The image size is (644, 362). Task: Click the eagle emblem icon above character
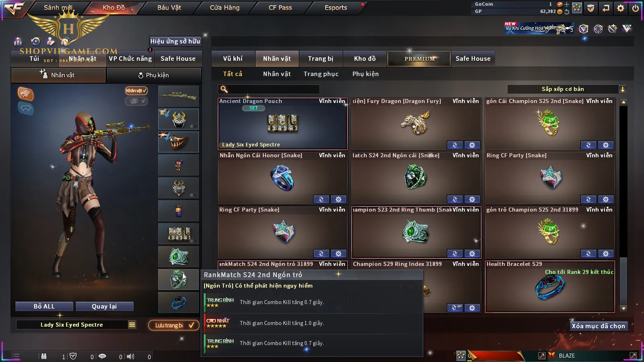pyautogui.click(x=25, y=94)
